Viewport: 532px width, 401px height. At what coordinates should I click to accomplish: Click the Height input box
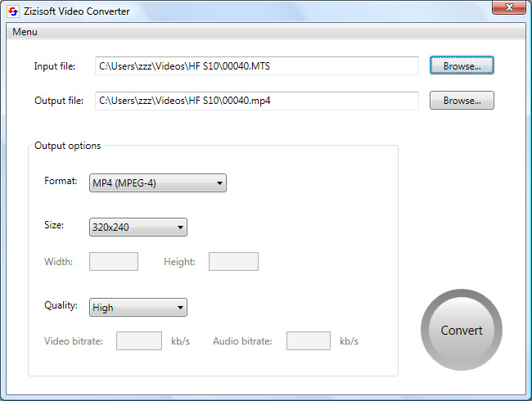[x=233, y=262]
